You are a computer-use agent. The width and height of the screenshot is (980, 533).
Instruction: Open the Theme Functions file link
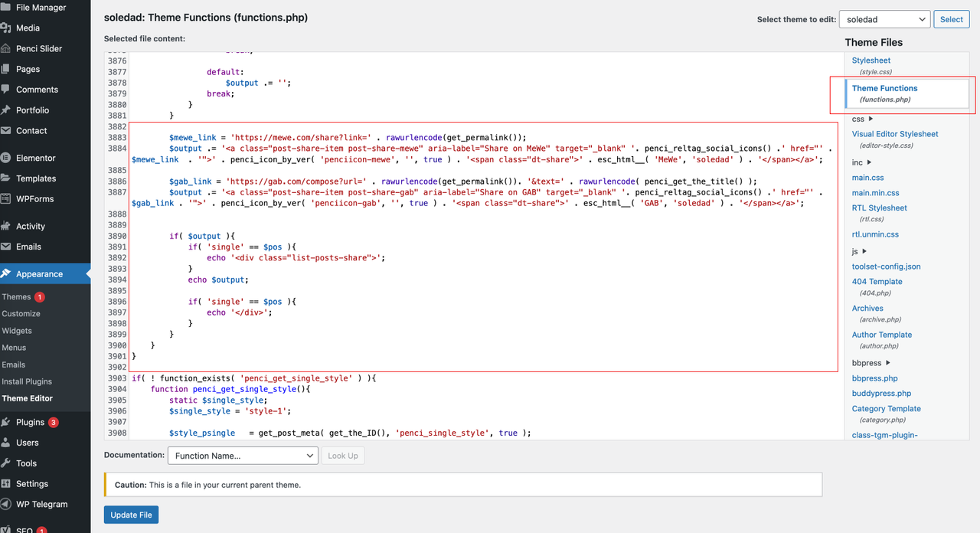click(884, 88)
